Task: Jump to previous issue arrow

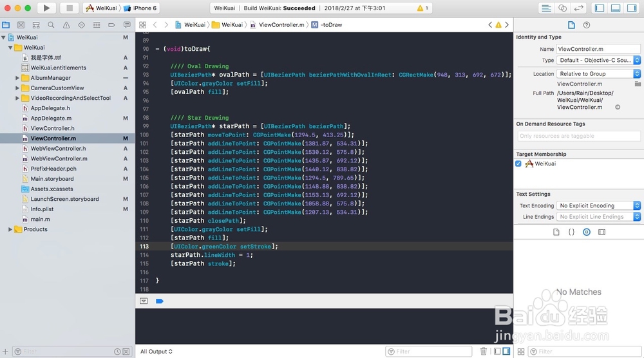Action: coord(490,25)
